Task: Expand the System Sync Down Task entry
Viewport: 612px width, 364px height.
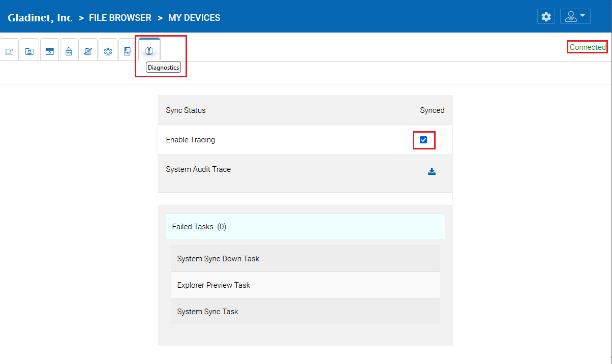Action: pos(305,258)
